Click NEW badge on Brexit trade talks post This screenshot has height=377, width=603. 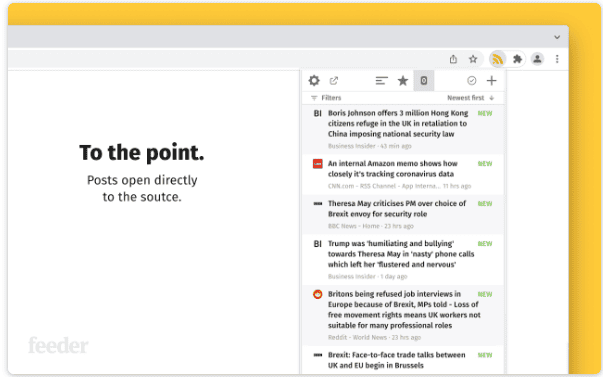pyautogui.click(x=485, y=355)
